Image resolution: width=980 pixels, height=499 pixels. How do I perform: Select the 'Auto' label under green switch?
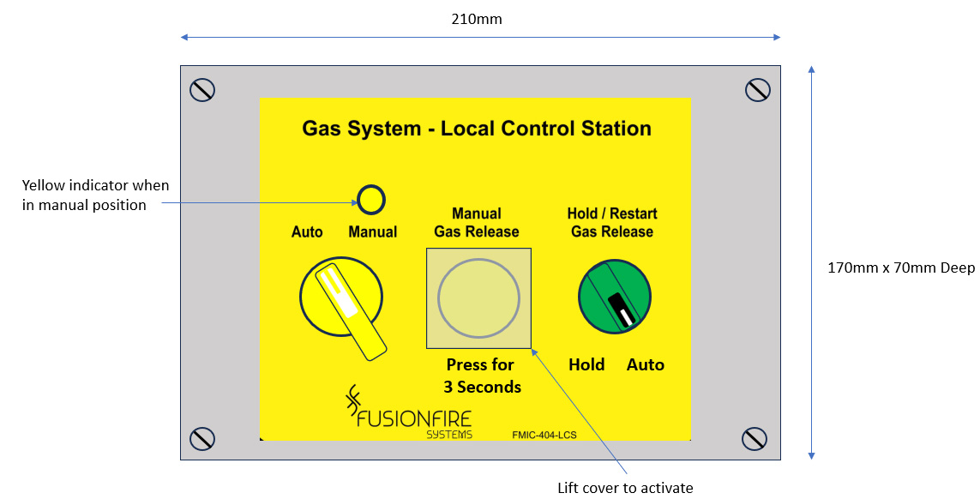tap(645, 364)
